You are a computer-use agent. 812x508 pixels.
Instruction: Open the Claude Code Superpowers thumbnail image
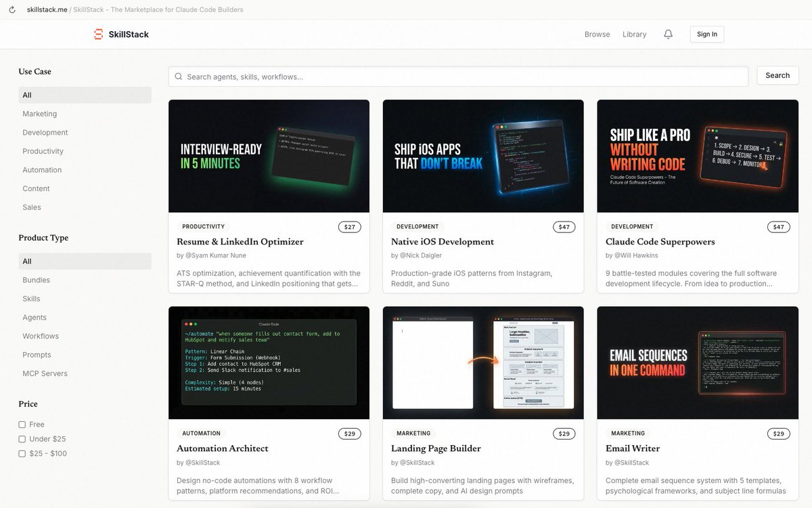[698, 156]
